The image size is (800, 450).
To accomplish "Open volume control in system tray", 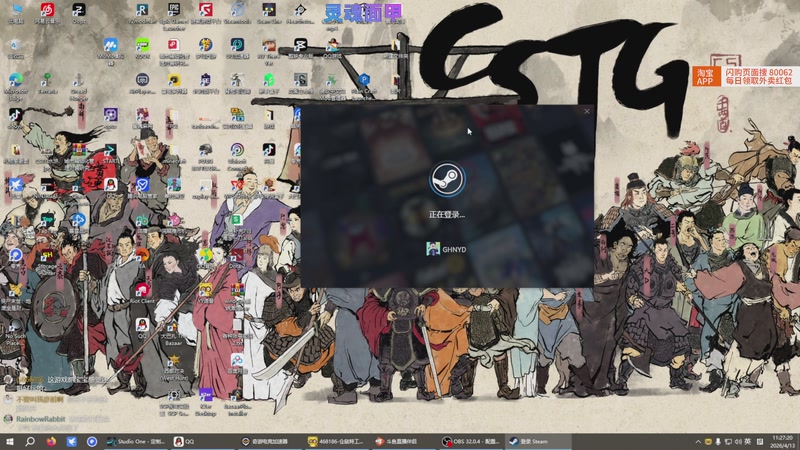I will tap(738, 441).
